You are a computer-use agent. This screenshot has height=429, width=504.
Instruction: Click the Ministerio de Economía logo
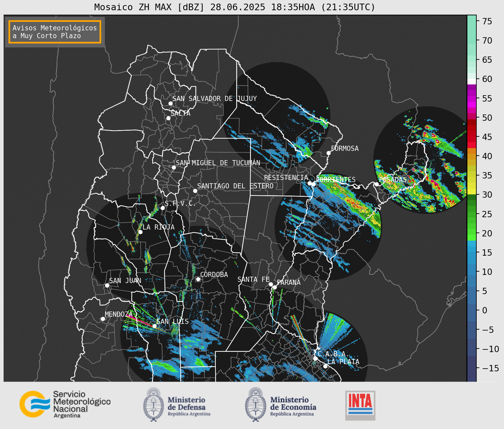point(280,405)
